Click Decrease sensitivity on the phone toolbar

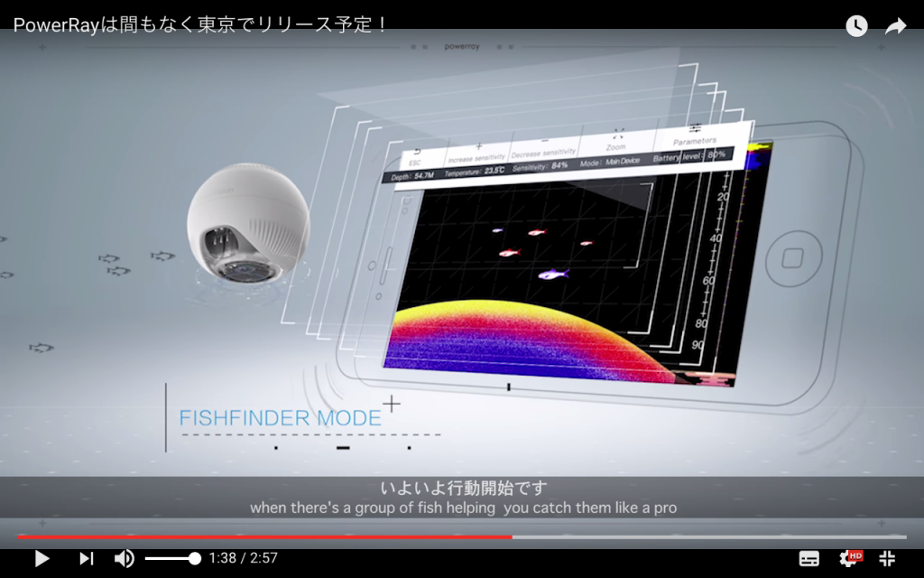545,147
